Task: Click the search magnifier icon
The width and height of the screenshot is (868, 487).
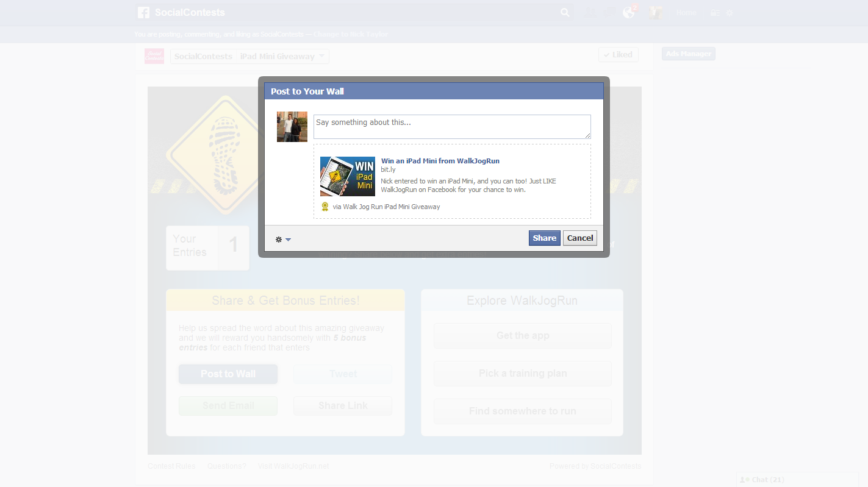Action: pyautogui.click(x=565, y=12)
